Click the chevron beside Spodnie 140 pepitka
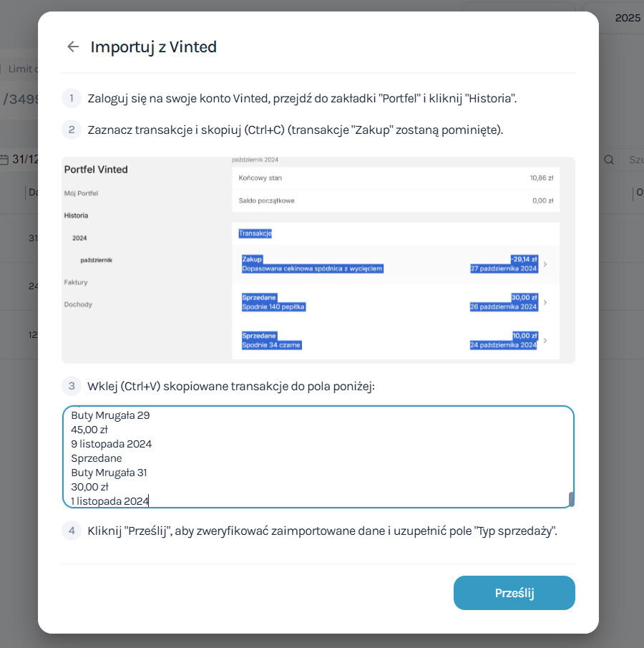 (545, 302)
